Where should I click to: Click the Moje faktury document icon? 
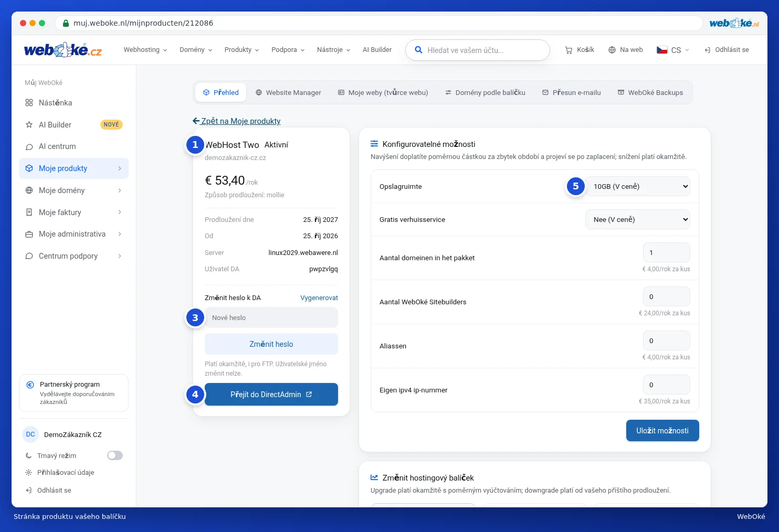[x=29, y=212]
